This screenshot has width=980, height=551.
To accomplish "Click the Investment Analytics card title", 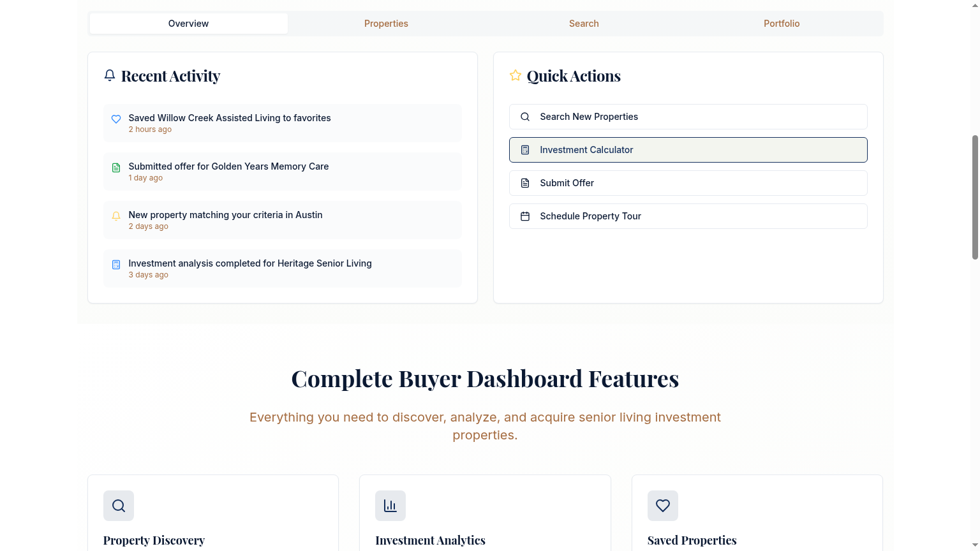I will point(430,540).
